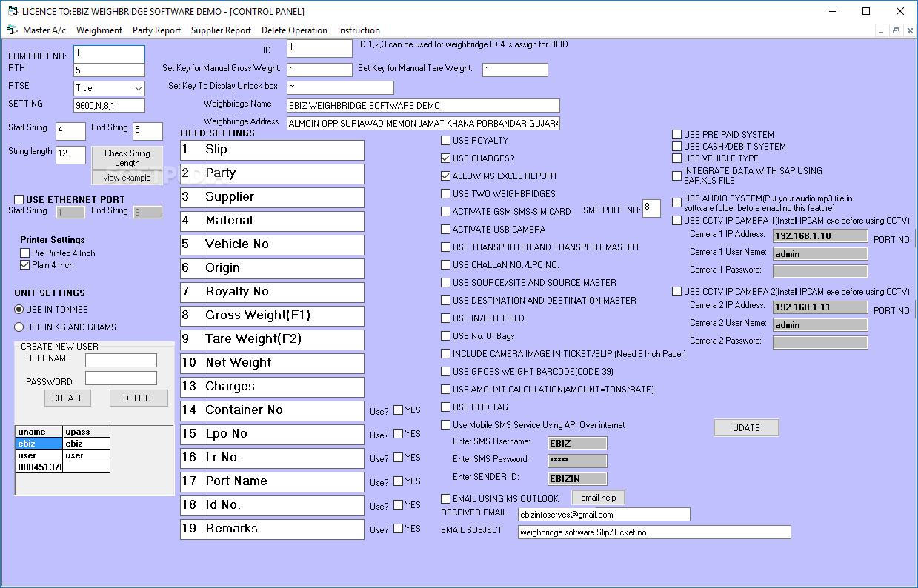This screenshot has height=588, width=918.
Task: Check USE IN/OUT FIELD
Action: [x=446, y=318]
